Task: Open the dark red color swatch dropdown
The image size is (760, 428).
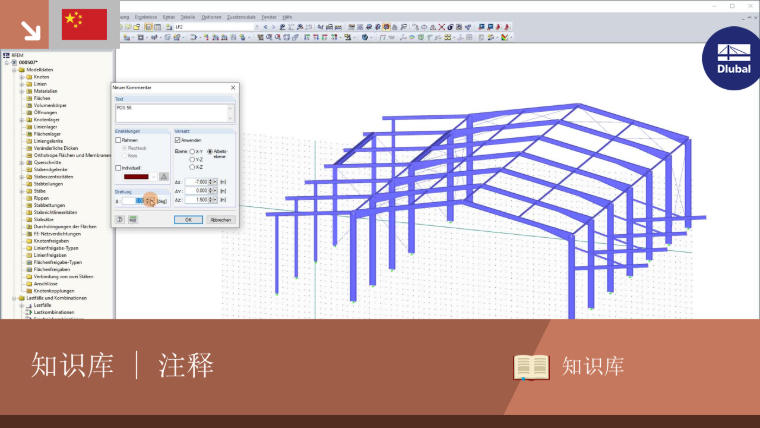Action: [140, 177]
